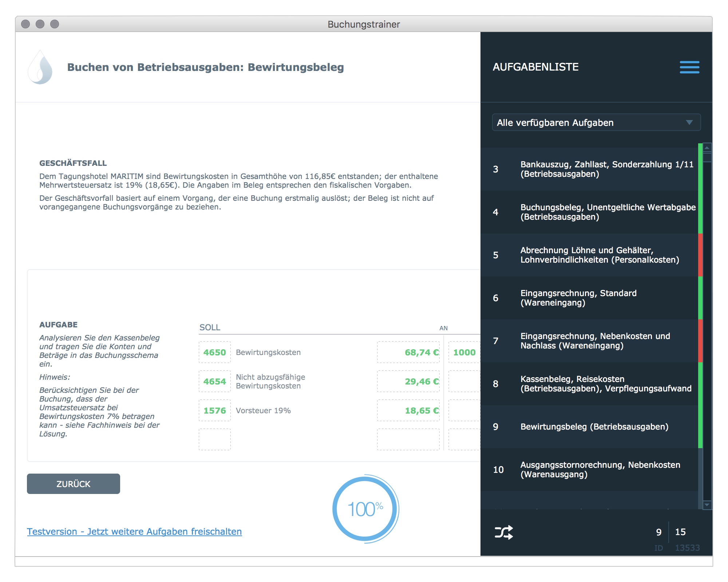Click the 100% progress circle

(365, 509)
